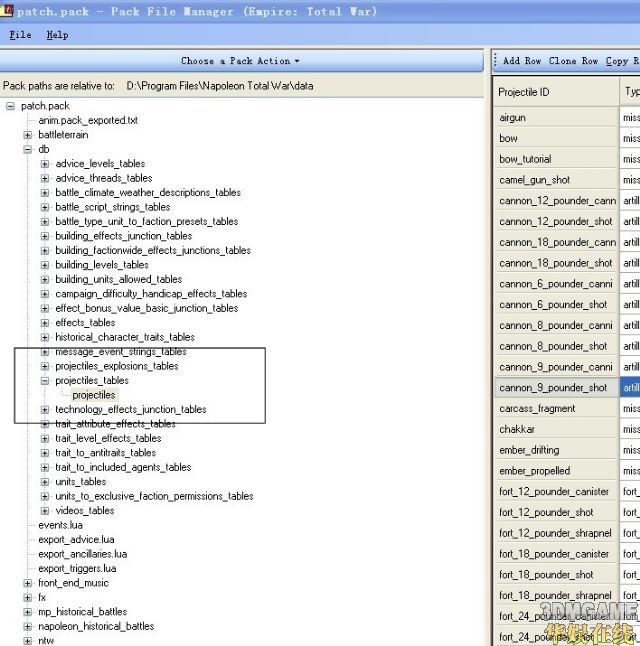This screenshot has width=640, height=646.
Task: Open the Help menu
Action: click(x=57, y=35)
